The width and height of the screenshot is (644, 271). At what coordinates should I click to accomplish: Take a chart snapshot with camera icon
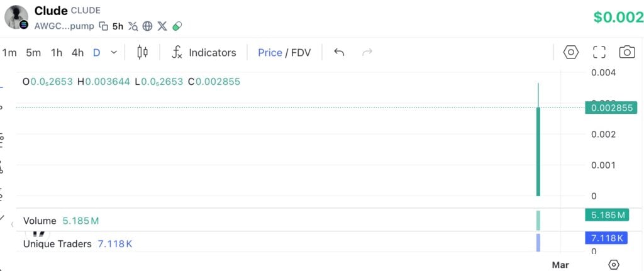coord(627,53)
